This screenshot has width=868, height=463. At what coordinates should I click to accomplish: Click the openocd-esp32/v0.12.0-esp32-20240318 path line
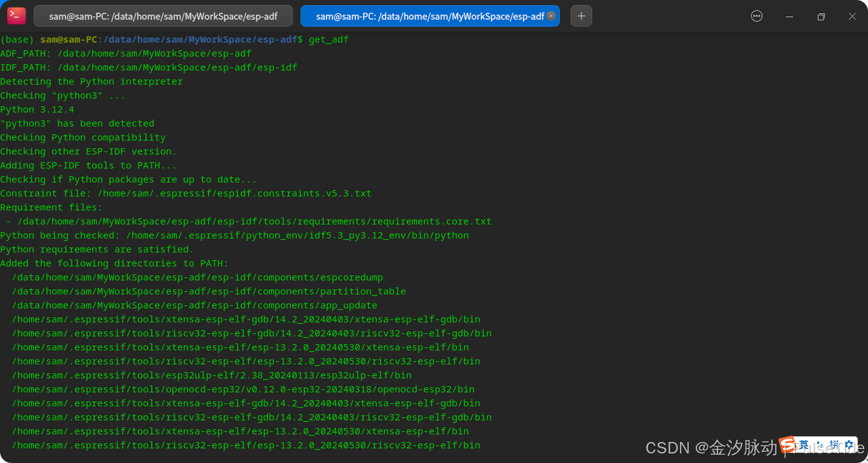coord(243,389)
